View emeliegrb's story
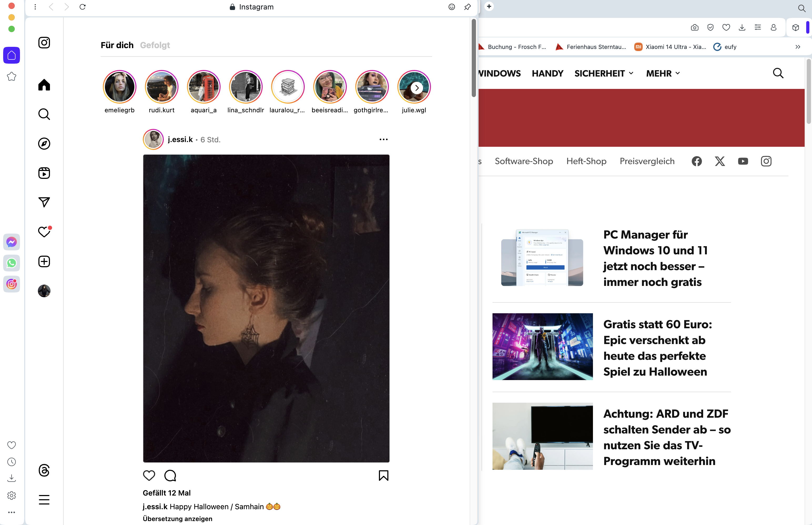Image resolution: width=812 pixels, height=525 pixels. (120, 87)
